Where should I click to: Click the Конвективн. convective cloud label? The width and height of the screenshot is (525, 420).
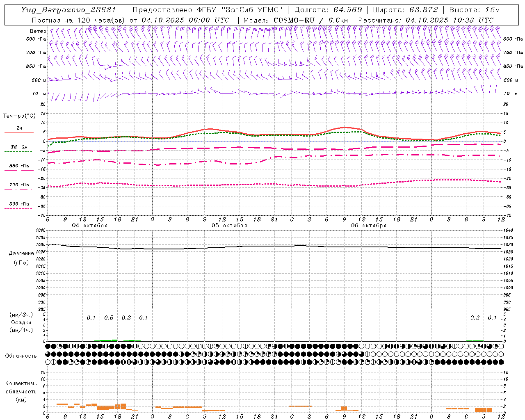point(21,383)
